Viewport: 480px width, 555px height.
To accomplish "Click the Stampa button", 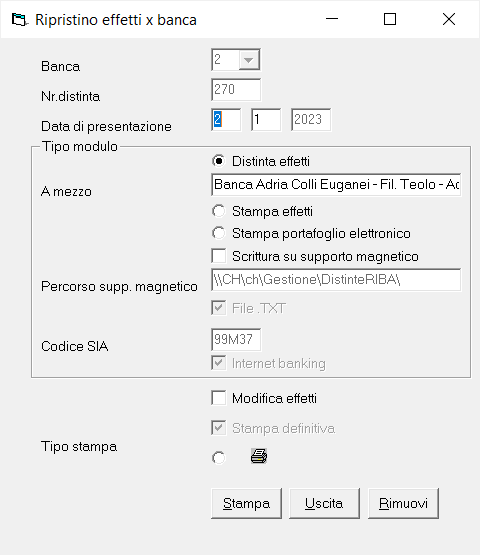I will click(246, 503).
